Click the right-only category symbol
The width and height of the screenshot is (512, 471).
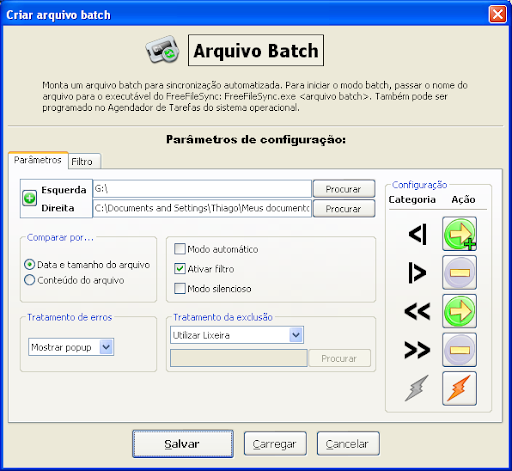coord(417,273)
